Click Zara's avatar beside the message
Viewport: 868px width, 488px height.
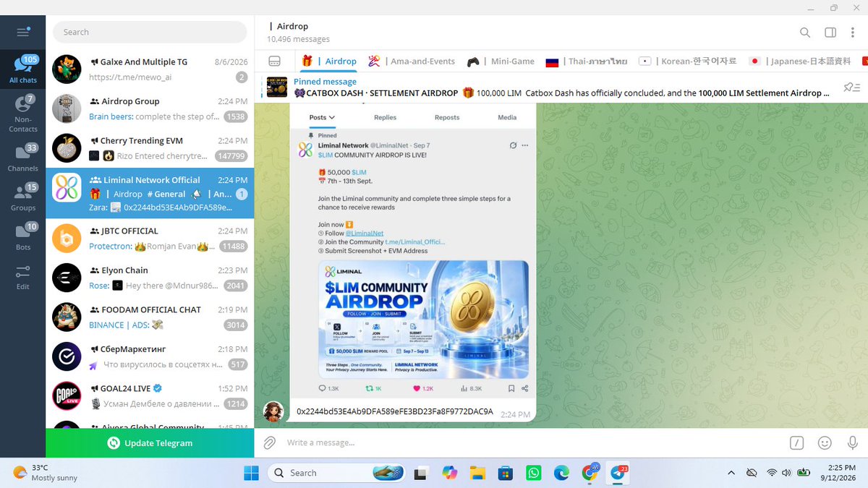point(273,411)
